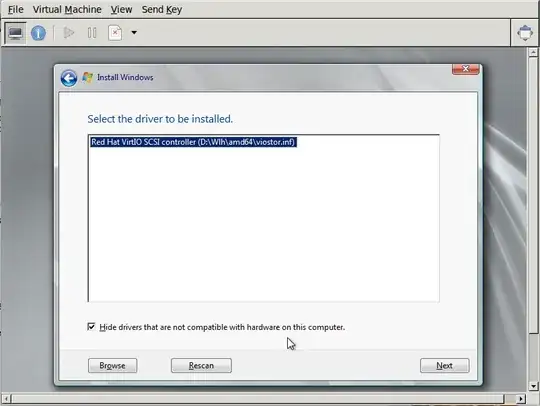
Task: Open the File menu
Action: click(x=15, y=9)
